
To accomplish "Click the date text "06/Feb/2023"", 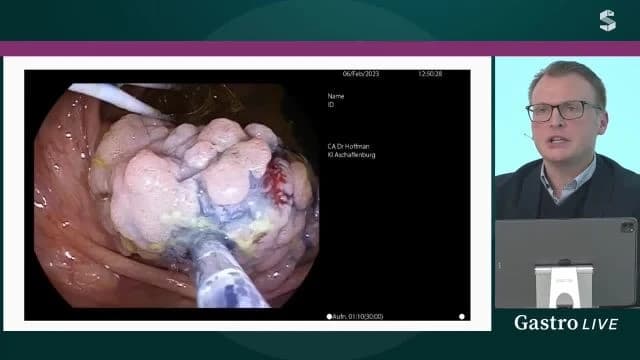I will [x=361, y=74].
